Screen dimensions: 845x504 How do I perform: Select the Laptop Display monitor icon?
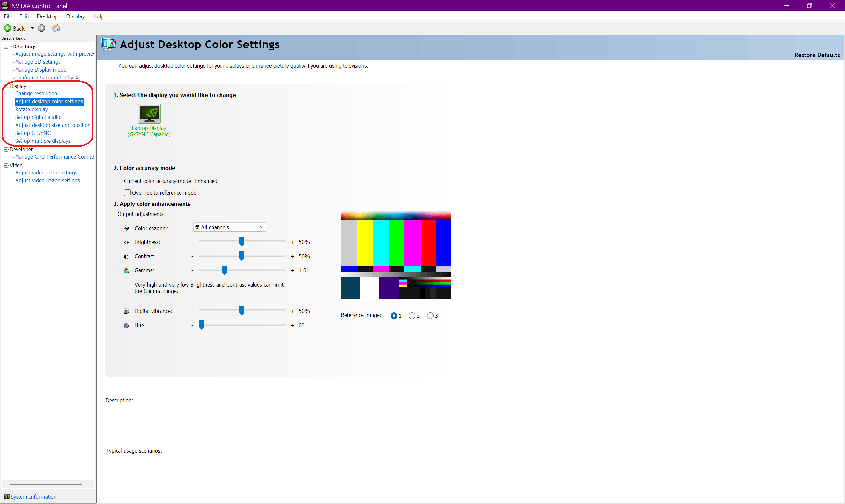[x=149, y=113]
